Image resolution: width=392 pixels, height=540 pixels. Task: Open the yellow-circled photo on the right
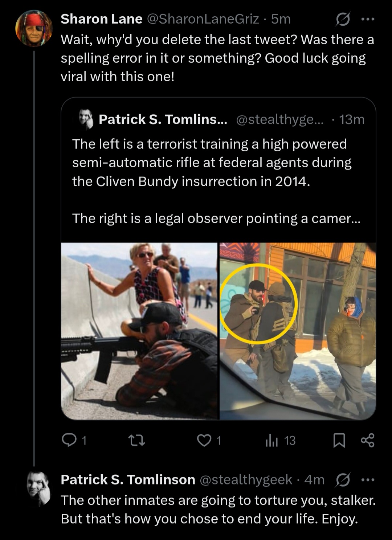point(298,331)
